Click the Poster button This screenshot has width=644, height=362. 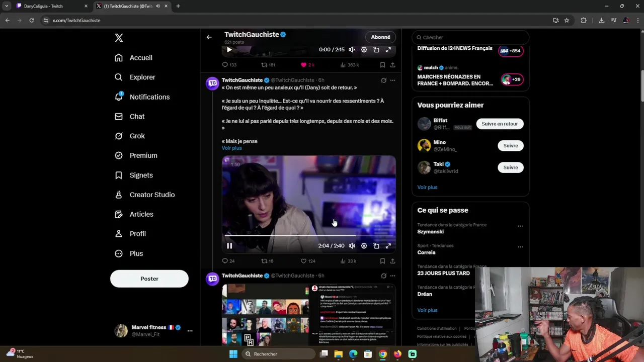coord(149,279)
